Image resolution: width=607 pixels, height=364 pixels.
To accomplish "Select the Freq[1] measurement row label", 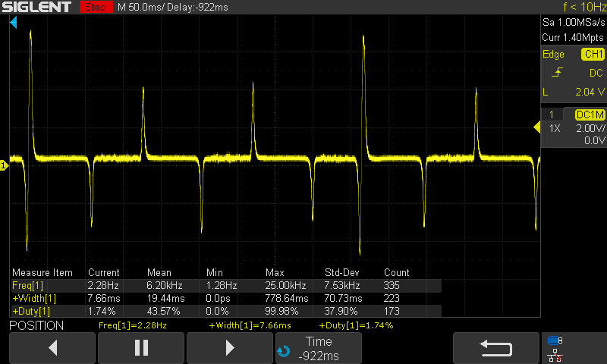I will coord(27,286).
